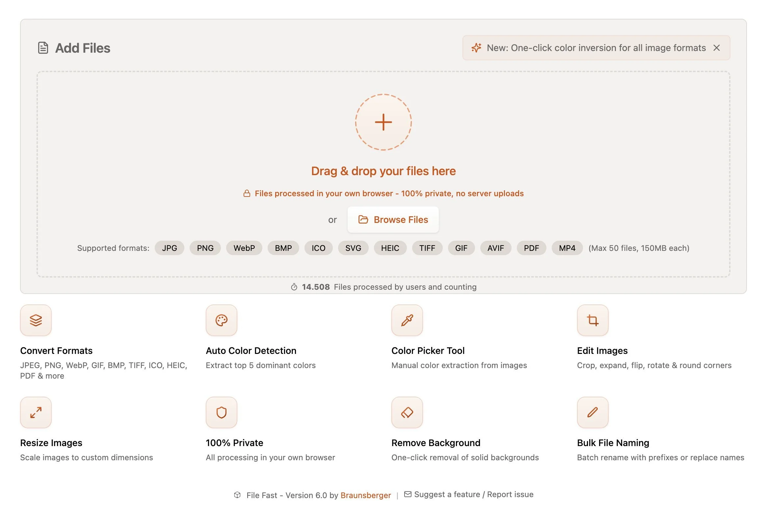
Task: Click the JPG format badge
Action: click(x=169, y=248)
